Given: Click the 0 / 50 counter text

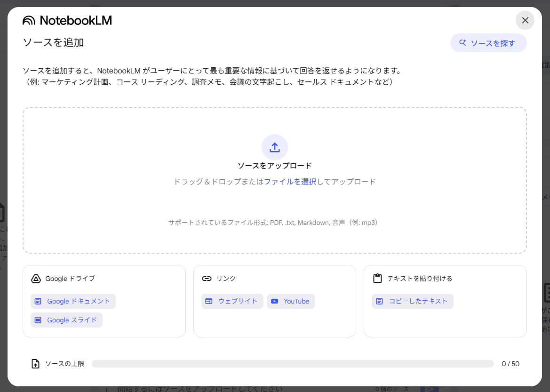Looking at the screenshot, I should [x=510, y=364].
